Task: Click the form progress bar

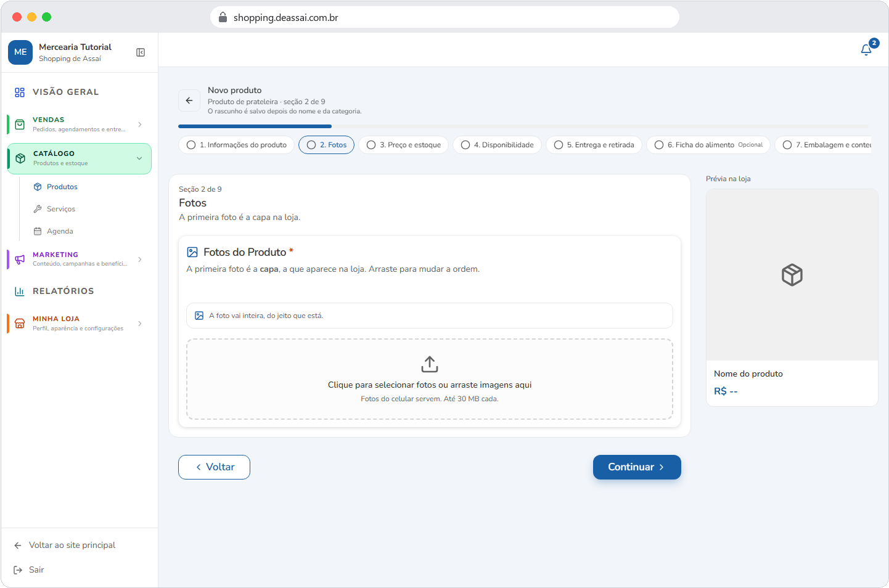Action: pyautogui.click(x=523, y=126)
